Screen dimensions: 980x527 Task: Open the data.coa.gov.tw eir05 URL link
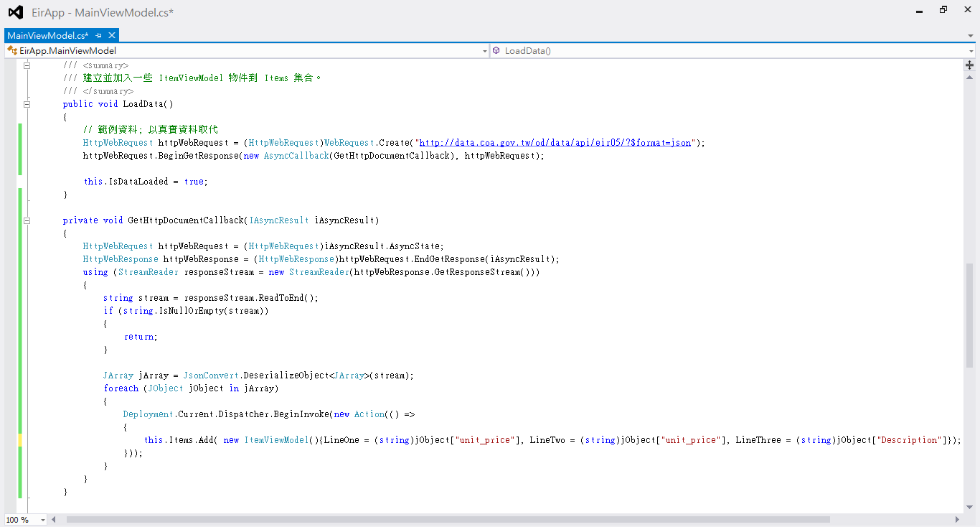click(555, 143)
